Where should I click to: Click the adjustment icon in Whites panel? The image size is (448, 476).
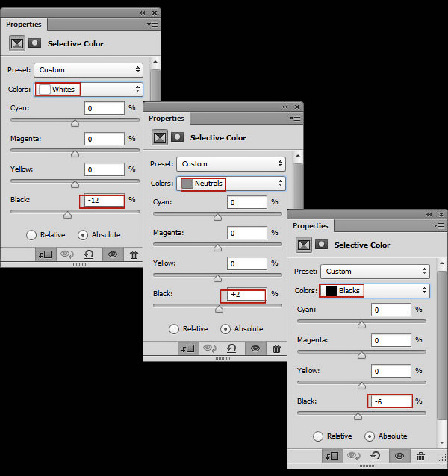click(16, 43)
